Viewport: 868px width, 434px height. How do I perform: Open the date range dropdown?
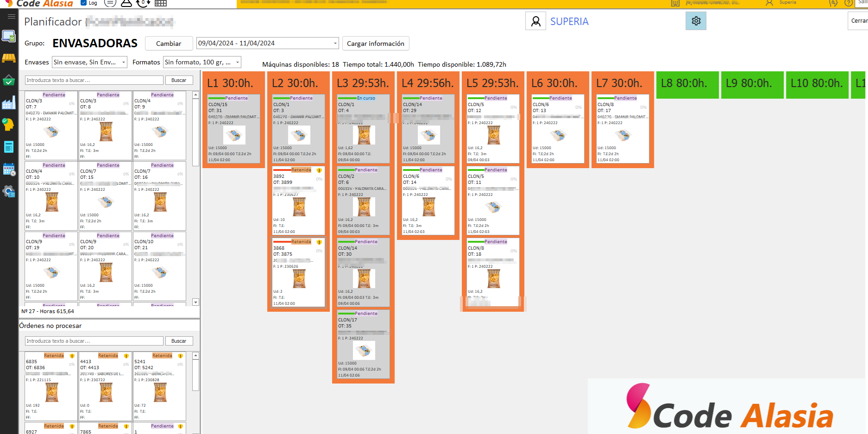pyautogui.click(x=335, y=43)
